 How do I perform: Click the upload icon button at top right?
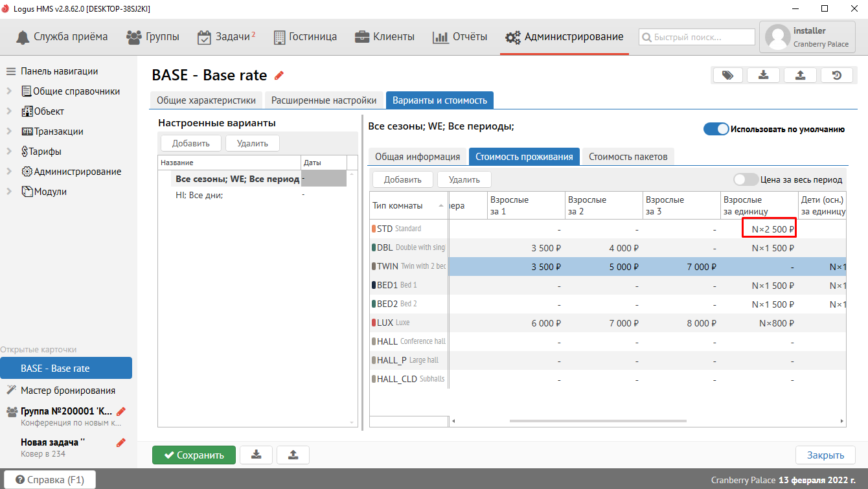click(800, 75)
